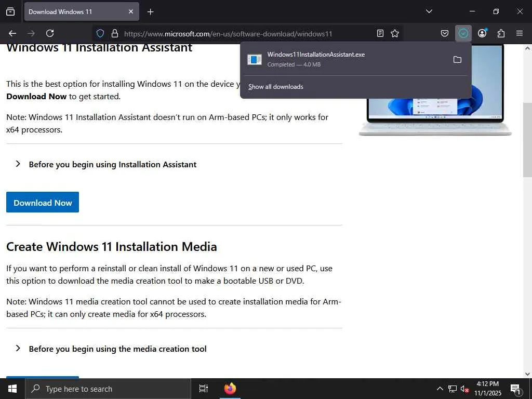Open network status tray icon
The width and height of the screenshot is (532, 399).
click(x=453, y=389)
